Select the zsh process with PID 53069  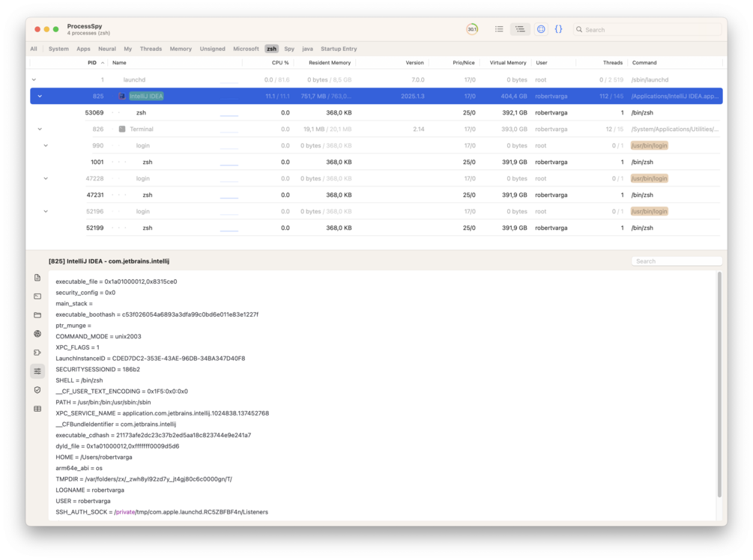click(x=375, y=113)
